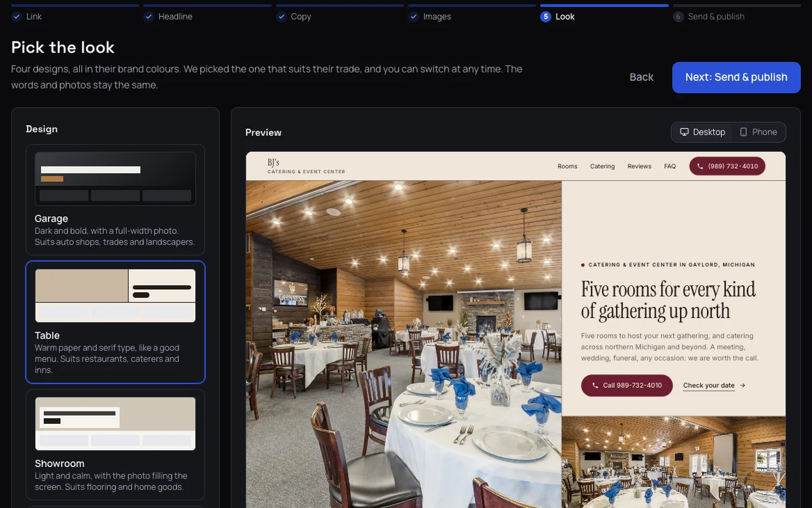Click 'CATERING & EVENT CENTER IN GAYLORD, MICHIGAN' eyebrow text
812x508 pixels.
671,265
